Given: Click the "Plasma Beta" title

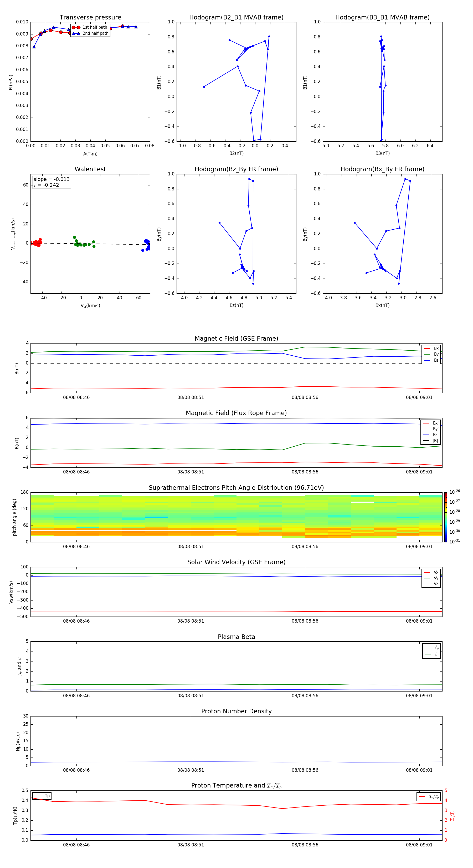Looking at the screenshot, I should tap(236, 637).
